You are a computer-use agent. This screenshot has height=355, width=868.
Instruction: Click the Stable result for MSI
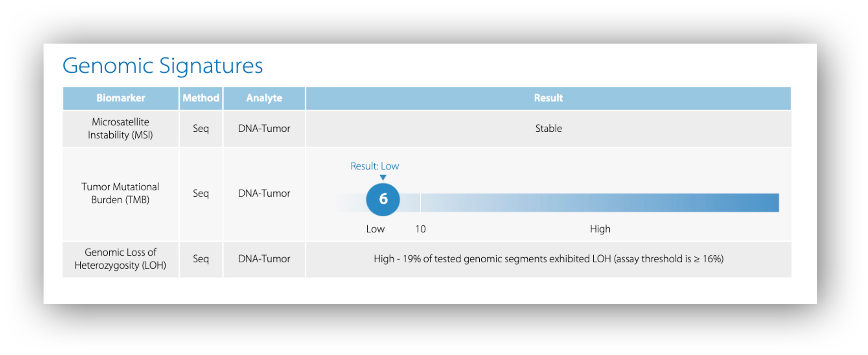pos(548,129)
